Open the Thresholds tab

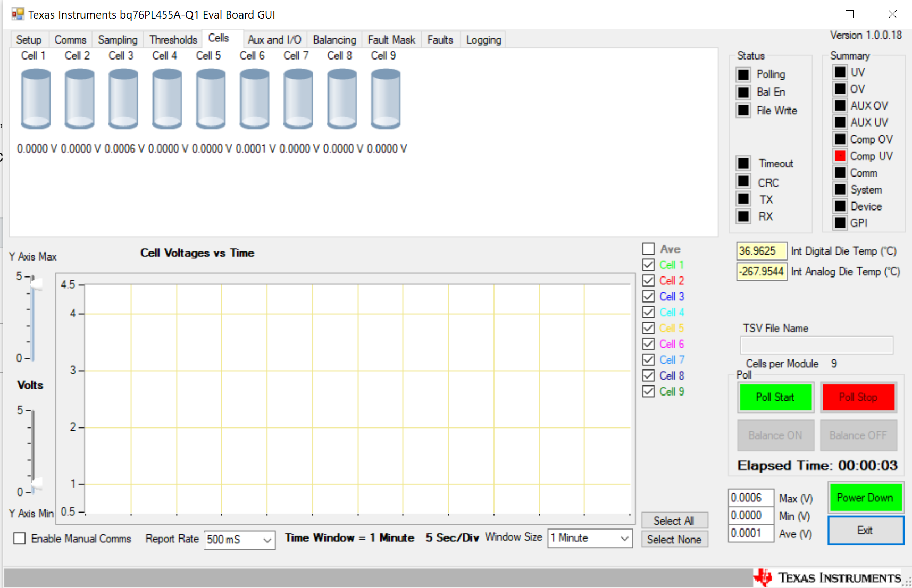(173, 40)
